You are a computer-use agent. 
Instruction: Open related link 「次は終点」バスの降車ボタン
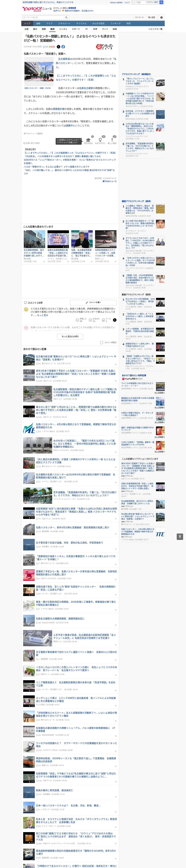click(x=62, y=156)
